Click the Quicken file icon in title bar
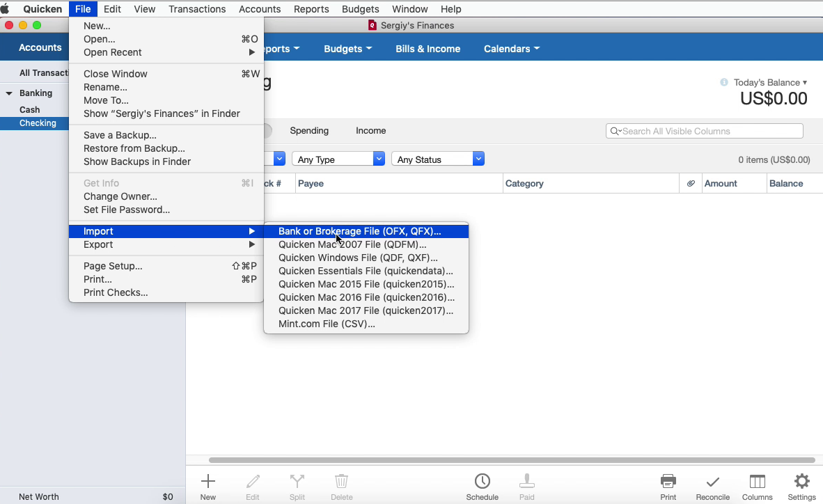Screen dimensions: 823x504 [373, 25]
